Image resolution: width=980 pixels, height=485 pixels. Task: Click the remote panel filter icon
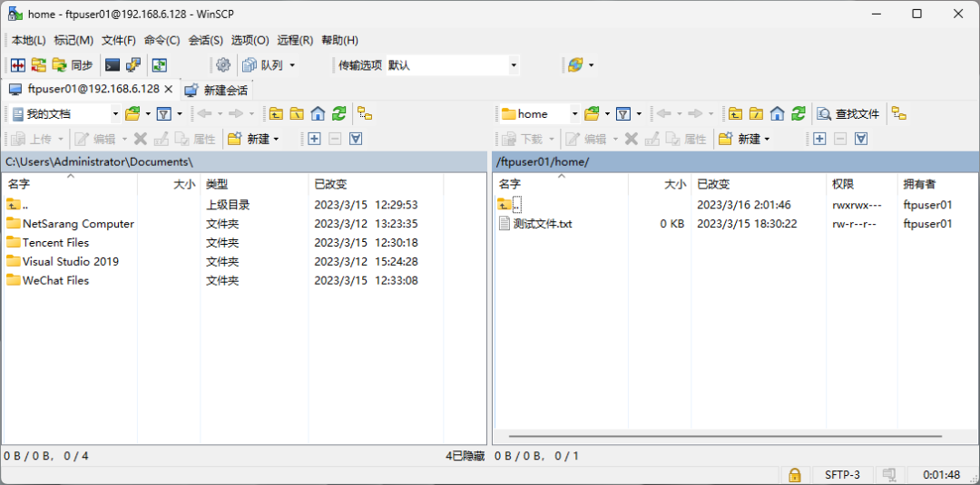coord(623,113)
